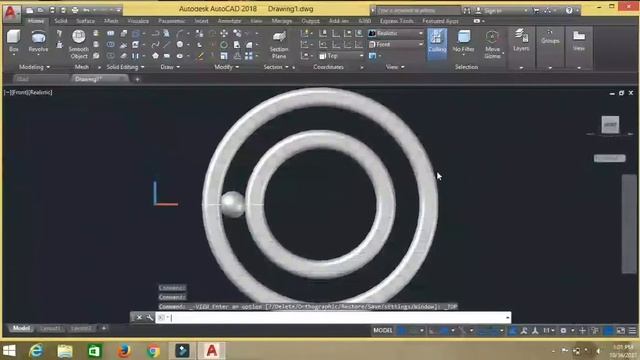Switch to the Surface ribbon tab

click(85, 21)
